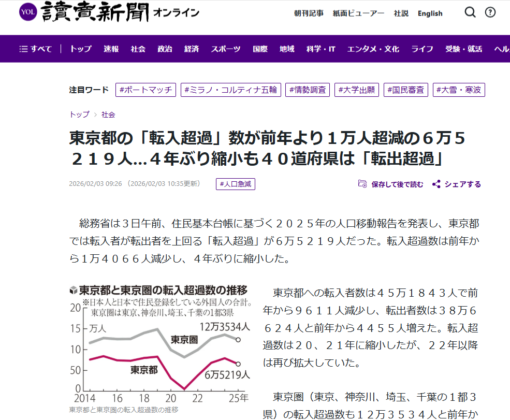
Task: Open the 科学・IT section
Action: (x=320, y=49)
